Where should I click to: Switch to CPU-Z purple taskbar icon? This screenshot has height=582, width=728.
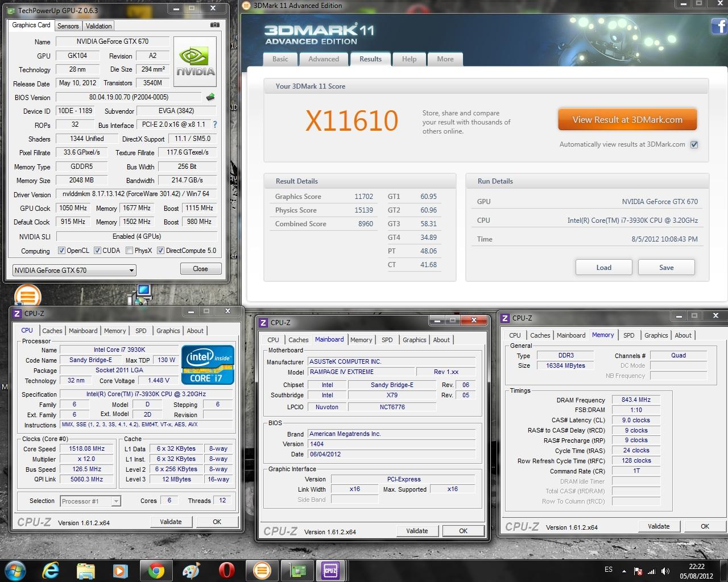pos(331,571)
